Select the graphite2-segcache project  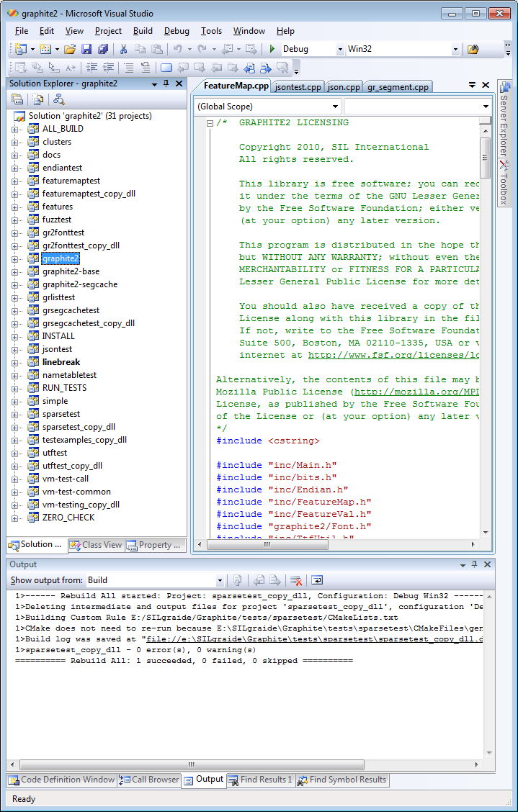(x=80, y=284)
